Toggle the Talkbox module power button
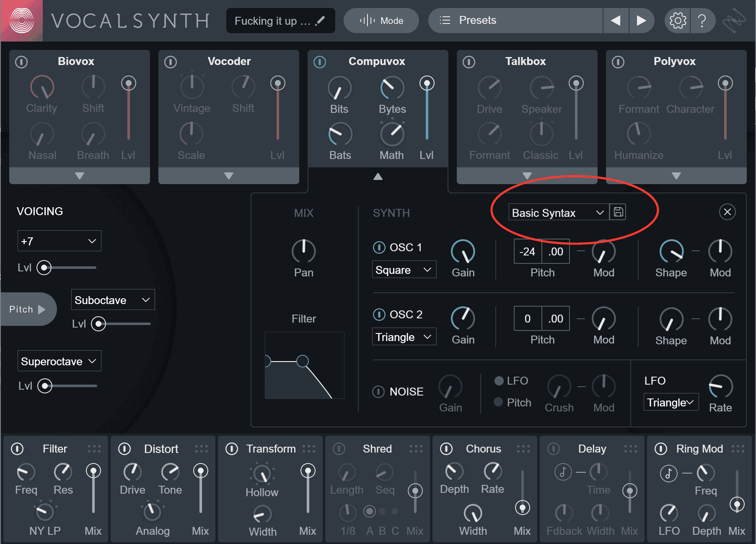756x544 pixels. click(469, 62)
